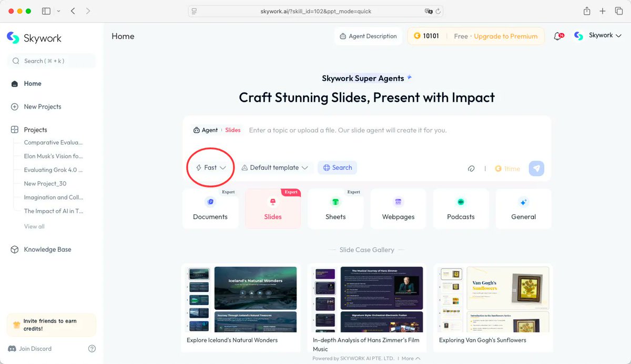Open New Project_30
Screen dimensions: 631x364
pos(45,184)
